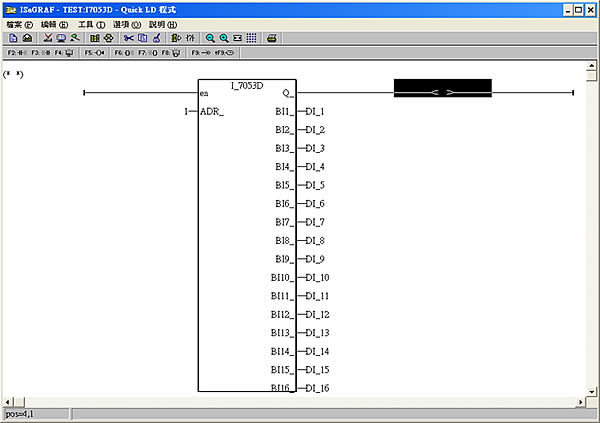
Task: Click the horizontal scrollbar right arrow
Action: point(580,401)
